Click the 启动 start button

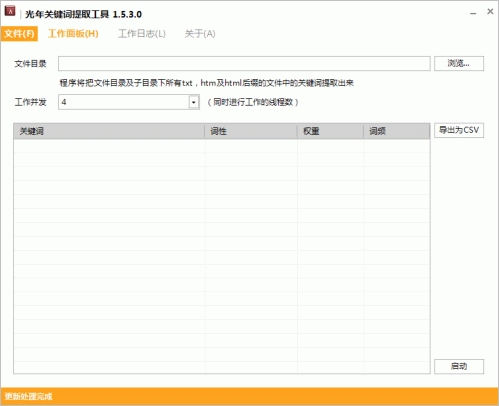[x=459, y=366]
